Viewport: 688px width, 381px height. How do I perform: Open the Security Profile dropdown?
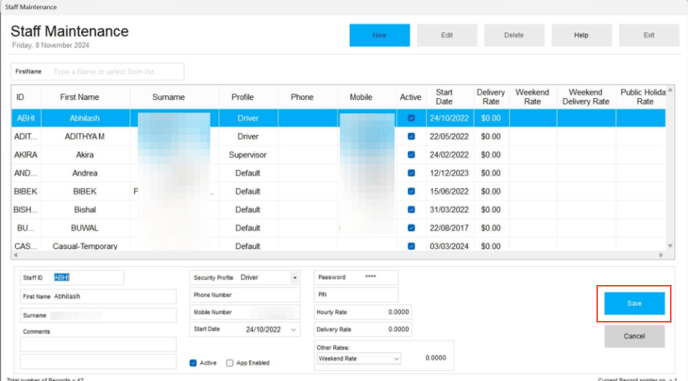[x=295, y=277]
